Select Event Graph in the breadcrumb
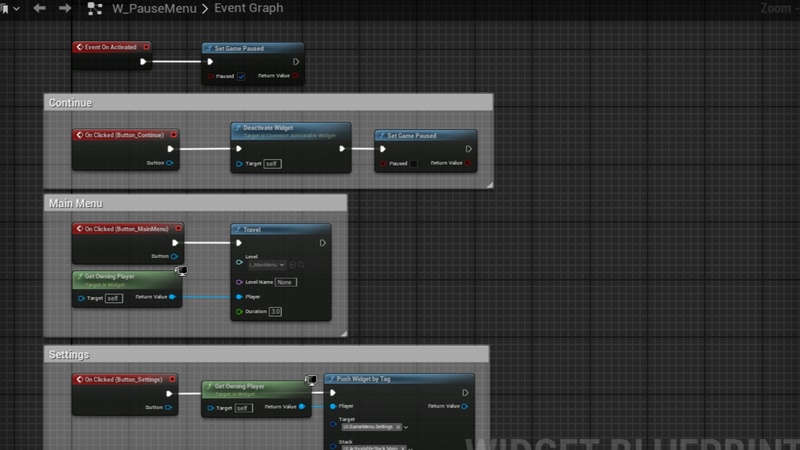The image size is (800, 450). [x=248, y=8]
